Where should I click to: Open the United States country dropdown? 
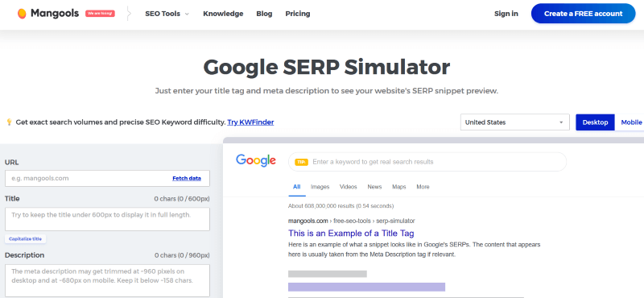point(515,122)
